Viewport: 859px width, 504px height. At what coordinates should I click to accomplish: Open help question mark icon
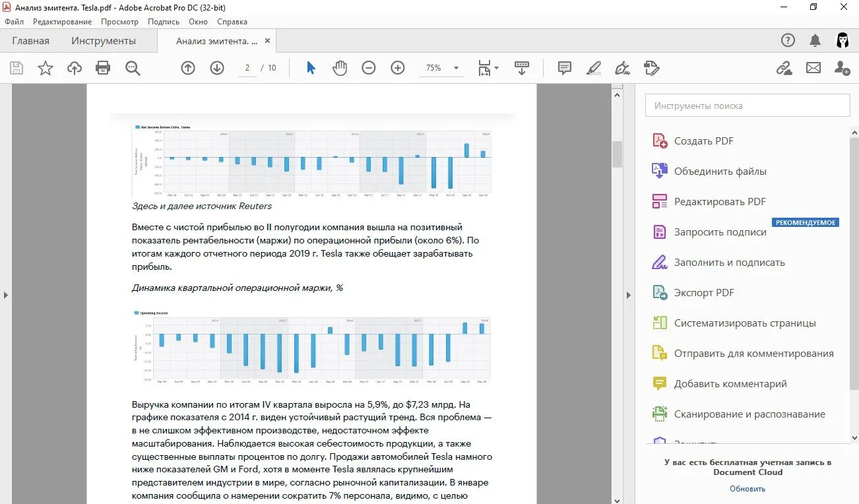[x=788, y=41]
